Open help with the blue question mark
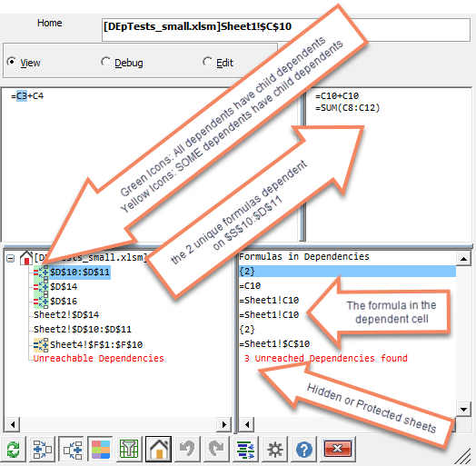The height and width of the screenshot is (466, 476). pos(304,449)
